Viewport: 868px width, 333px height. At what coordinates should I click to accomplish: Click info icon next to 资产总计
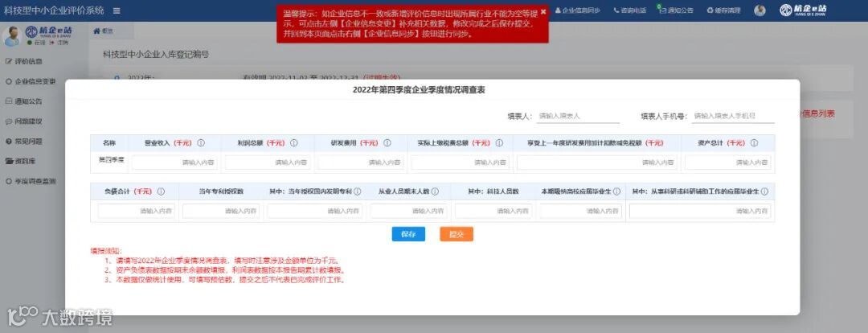pyautogui.click(x=754, y=143)
